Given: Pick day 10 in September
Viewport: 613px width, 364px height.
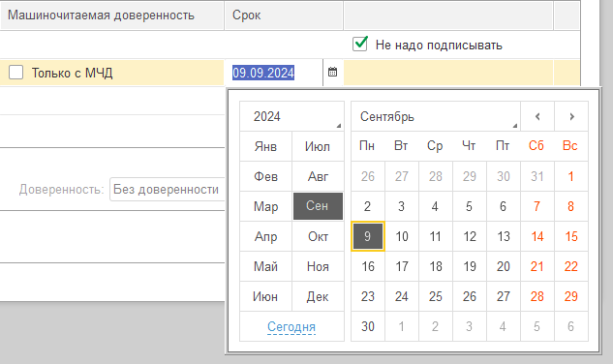Looking at the screenshot, I should (x=402, y=236).
